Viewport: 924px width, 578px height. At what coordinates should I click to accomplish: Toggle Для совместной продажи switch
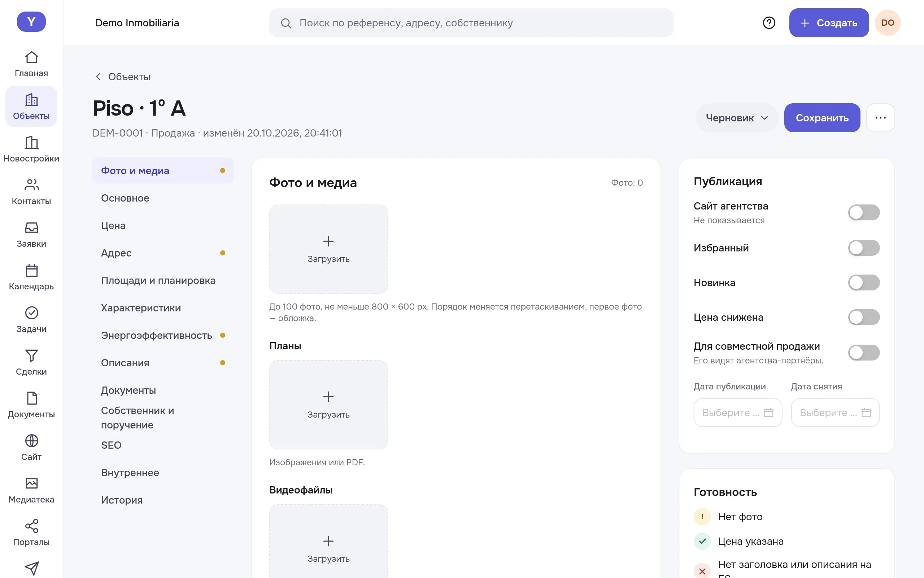864,353
